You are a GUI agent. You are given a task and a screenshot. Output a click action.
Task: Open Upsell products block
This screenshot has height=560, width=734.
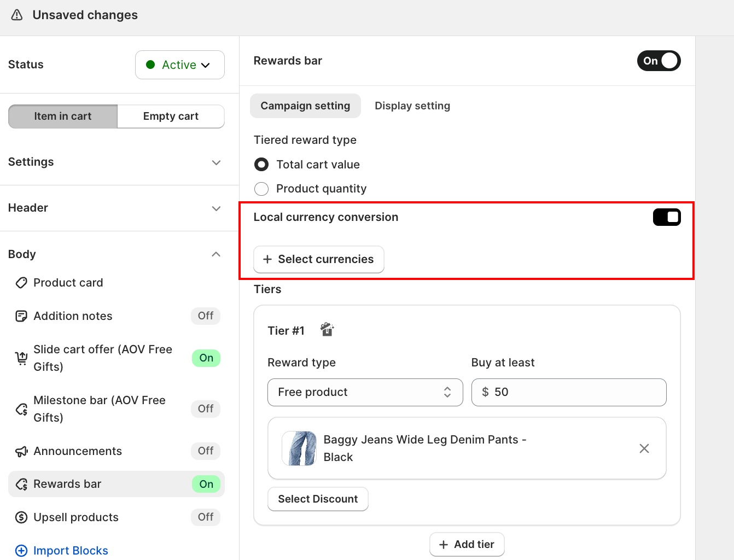(x=76, y=517)
